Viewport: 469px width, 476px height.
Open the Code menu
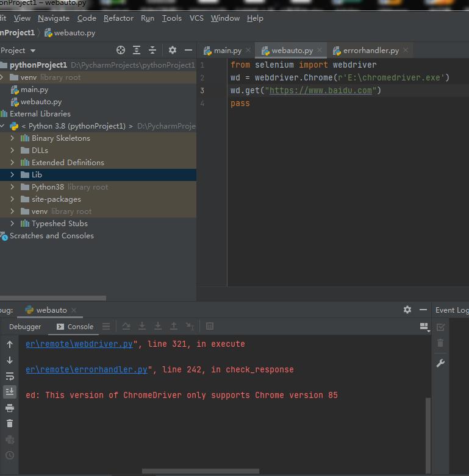tap(87, 18)
